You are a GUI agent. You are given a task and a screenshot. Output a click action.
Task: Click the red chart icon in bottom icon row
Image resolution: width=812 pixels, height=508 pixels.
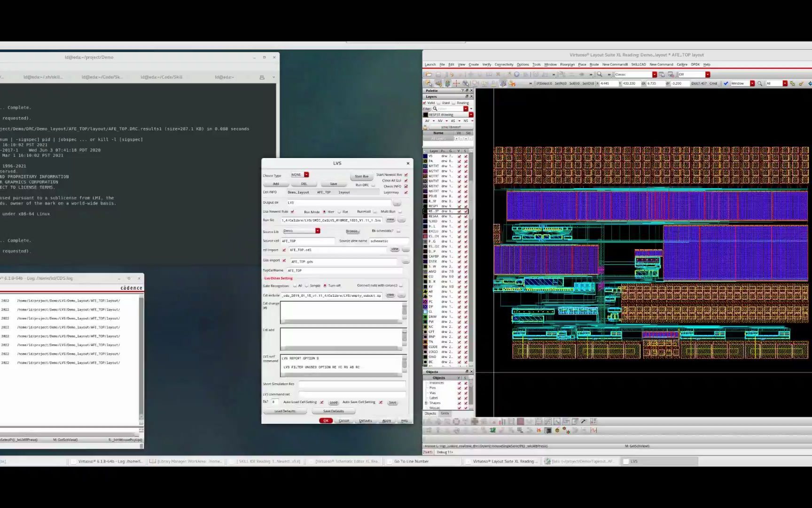502,421
